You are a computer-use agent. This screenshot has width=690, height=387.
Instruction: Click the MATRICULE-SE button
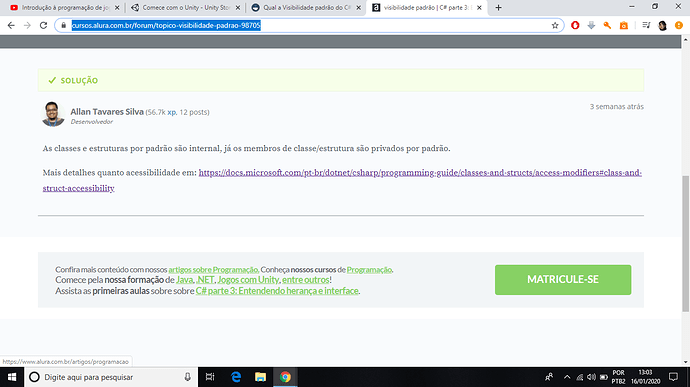[x=563, y=280]
